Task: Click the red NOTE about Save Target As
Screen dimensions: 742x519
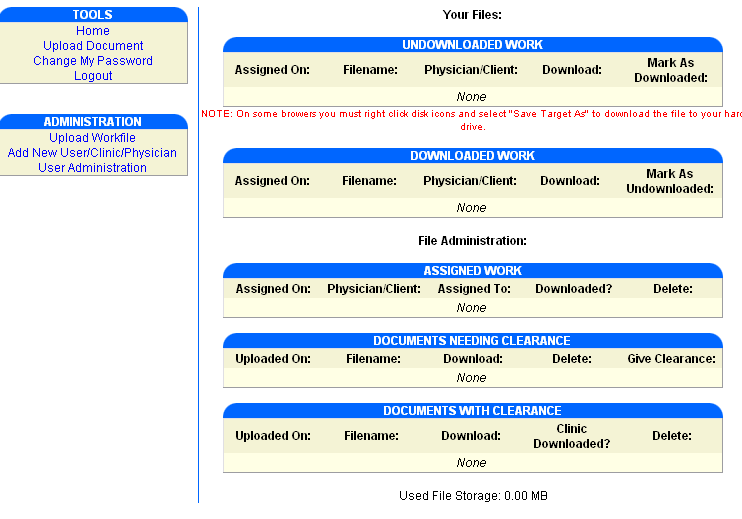Action: [472, 120]
